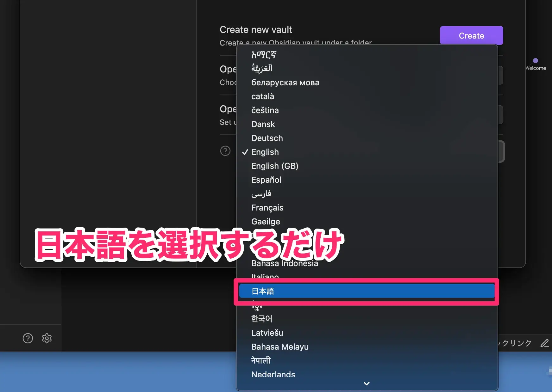
Task: Click the Welcome node in graph view
Action: 536,61
